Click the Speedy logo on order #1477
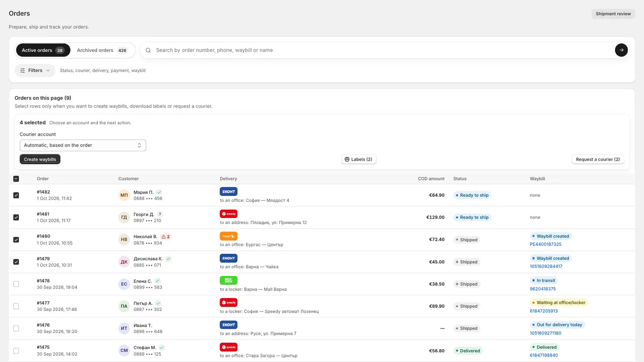 tap(229, 302)
